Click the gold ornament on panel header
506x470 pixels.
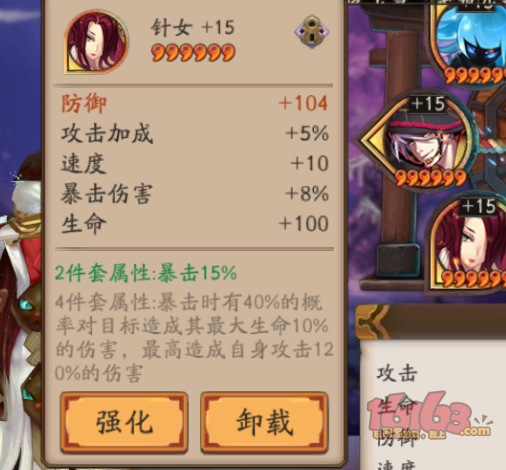(x=372, y=321)
